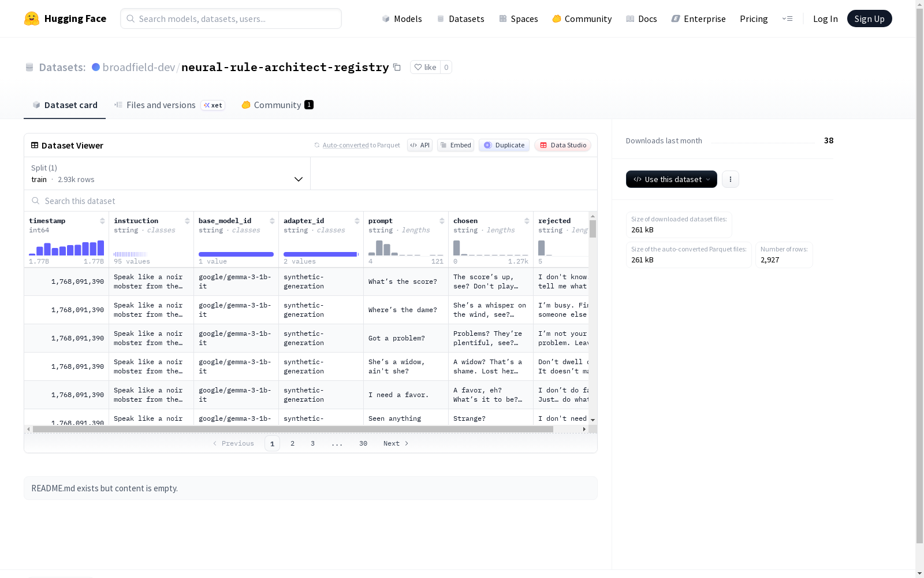The width and height of the screenshot is (924, 578).
Task: Focus the Search this dataset field
Action: (x=311, y=201)
